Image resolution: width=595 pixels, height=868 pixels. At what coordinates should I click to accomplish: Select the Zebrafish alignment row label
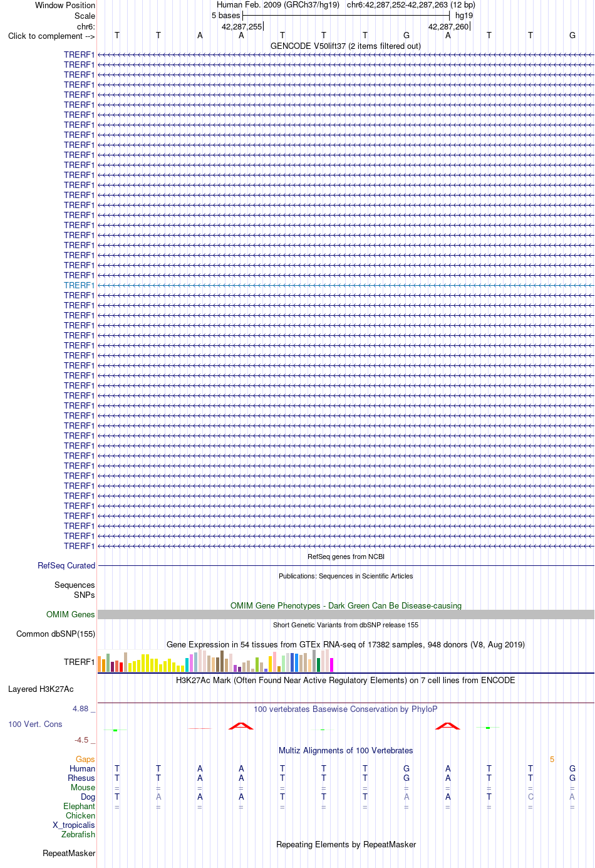(78, 835)
